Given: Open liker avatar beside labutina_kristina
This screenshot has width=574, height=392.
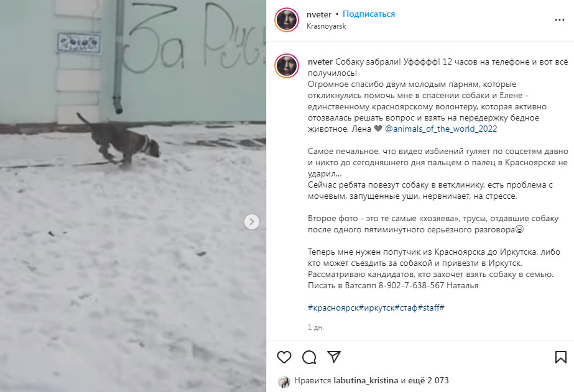Looking at the screenshot, I should pos(284,381).
